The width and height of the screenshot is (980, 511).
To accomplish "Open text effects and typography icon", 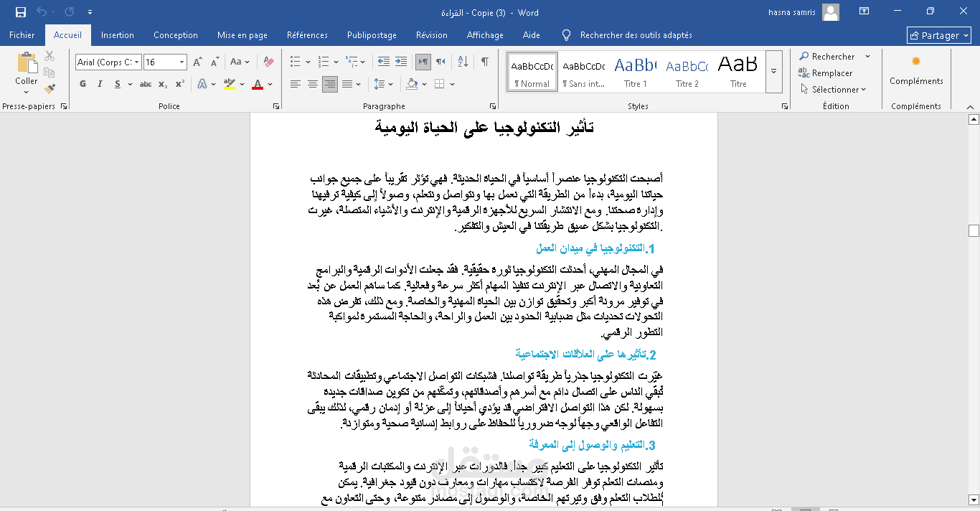I will (202, 84).
